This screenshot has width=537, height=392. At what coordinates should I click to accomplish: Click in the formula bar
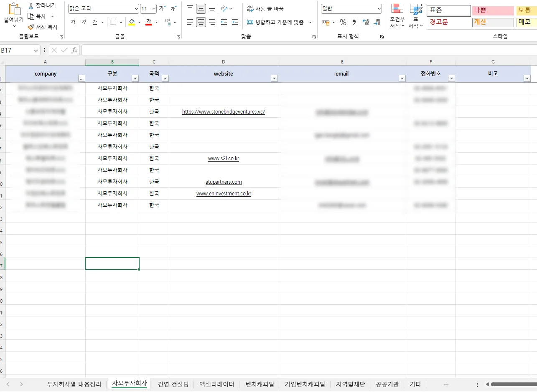[x=309, y=50]
